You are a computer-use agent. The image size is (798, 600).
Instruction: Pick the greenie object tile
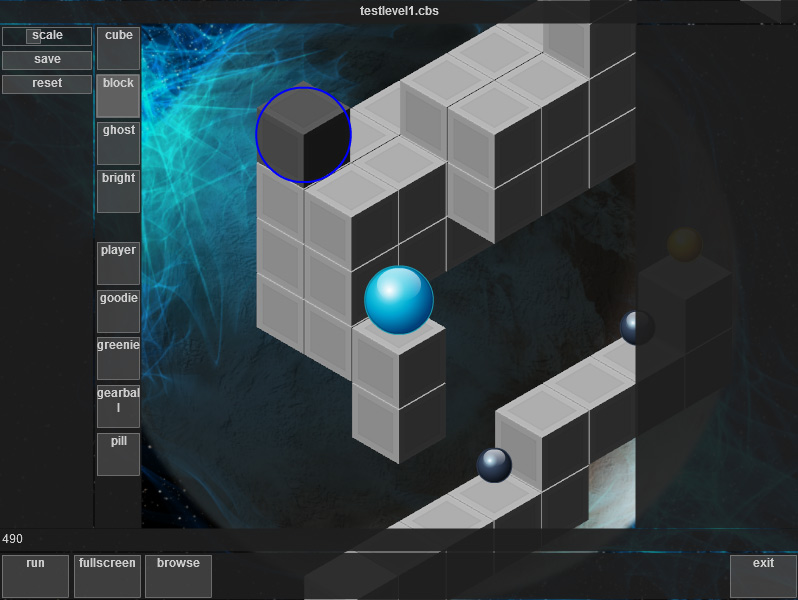[x=118, y=357]
